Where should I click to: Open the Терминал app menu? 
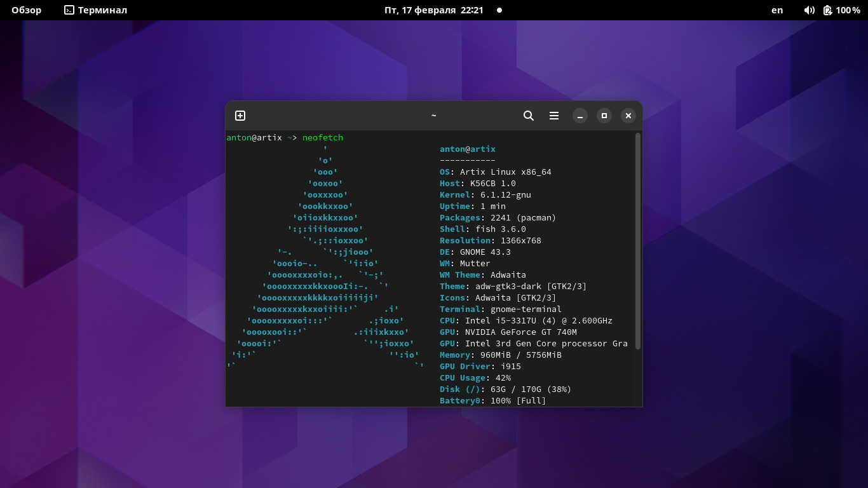[x=102, y=10]
